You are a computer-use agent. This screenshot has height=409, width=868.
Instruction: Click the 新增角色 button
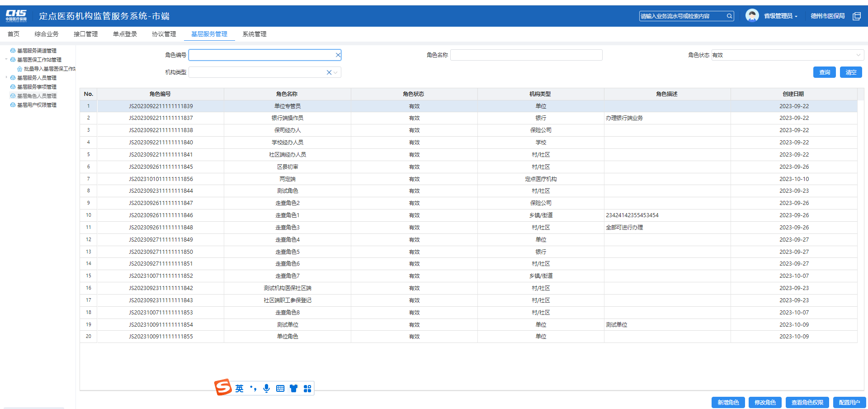click(728, 402)
